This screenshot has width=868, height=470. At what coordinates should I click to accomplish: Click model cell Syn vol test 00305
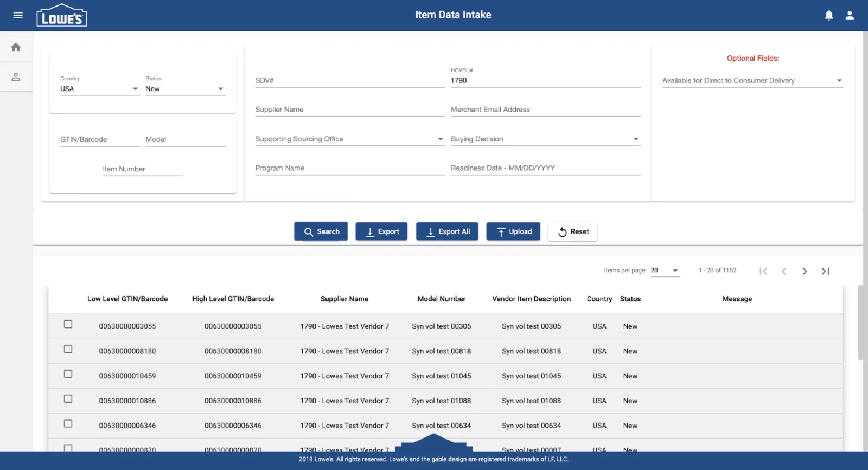point(441,326)
